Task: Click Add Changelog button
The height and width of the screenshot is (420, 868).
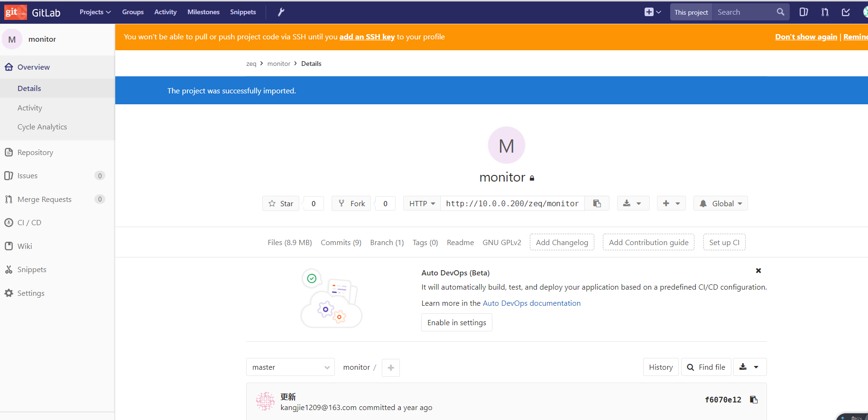Action: [562, 242]
